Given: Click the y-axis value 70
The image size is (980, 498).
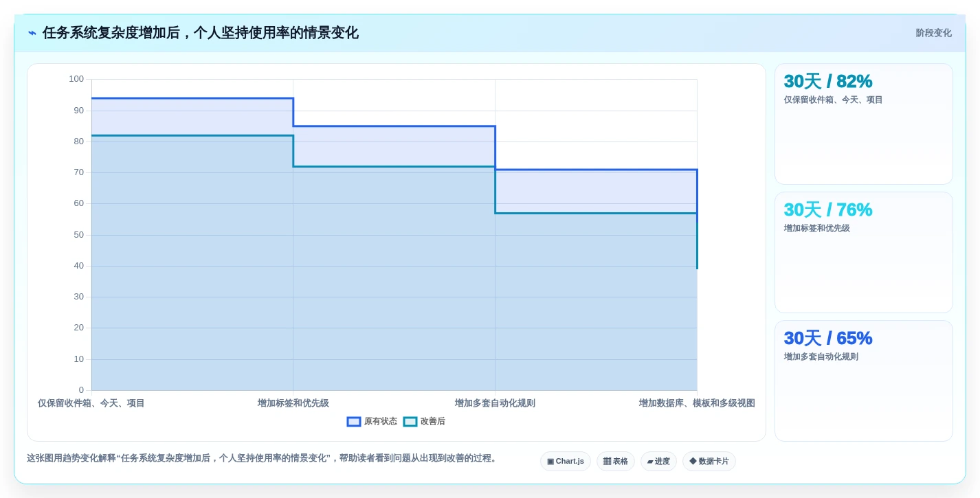Looking at the screenshot, I should (x=79, y=172).
